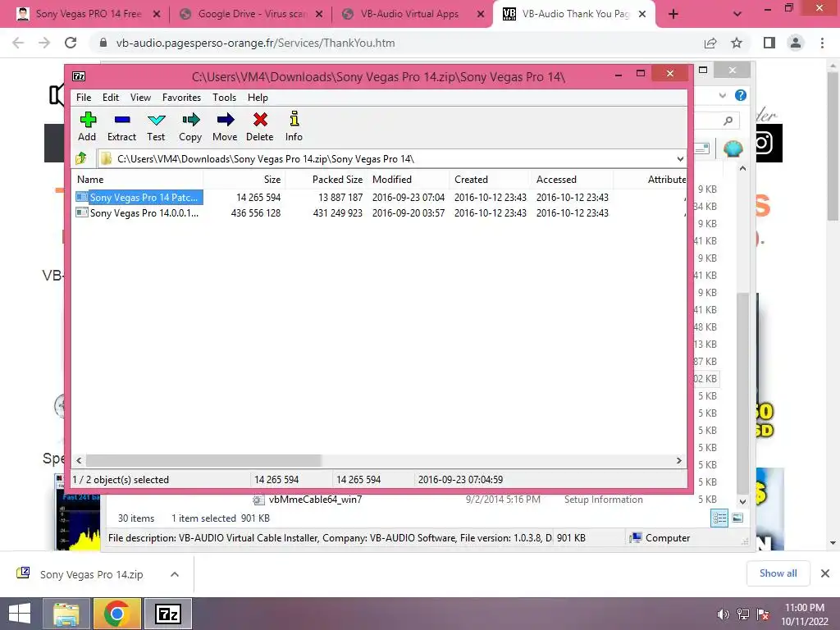Sort by the Modified column
Screen dimensions: 840x630
point(409,180)
